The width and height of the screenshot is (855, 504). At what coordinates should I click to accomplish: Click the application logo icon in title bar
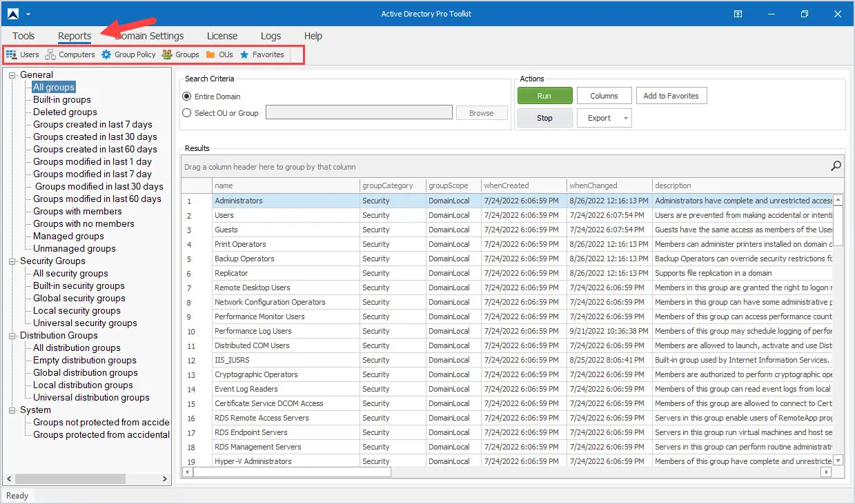12,13
